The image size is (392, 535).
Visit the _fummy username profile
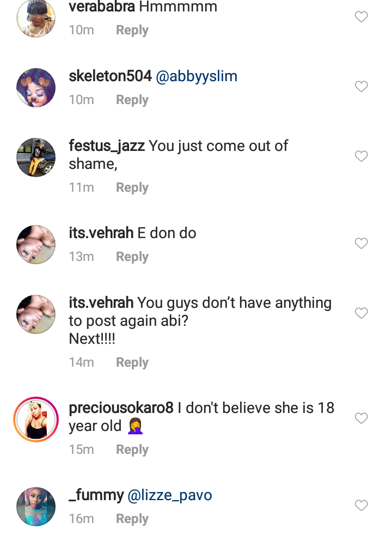pyautogui.click(x=96, y=495)
